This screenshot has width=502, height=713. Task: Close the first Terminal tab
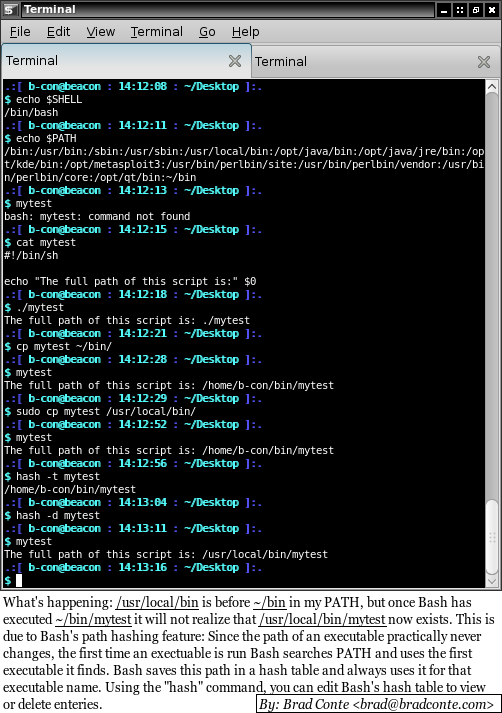point(235,61)
